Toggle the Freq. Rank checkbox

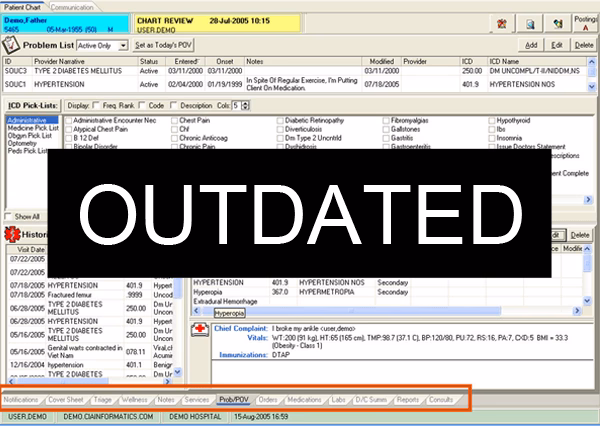tap(96, 105)
